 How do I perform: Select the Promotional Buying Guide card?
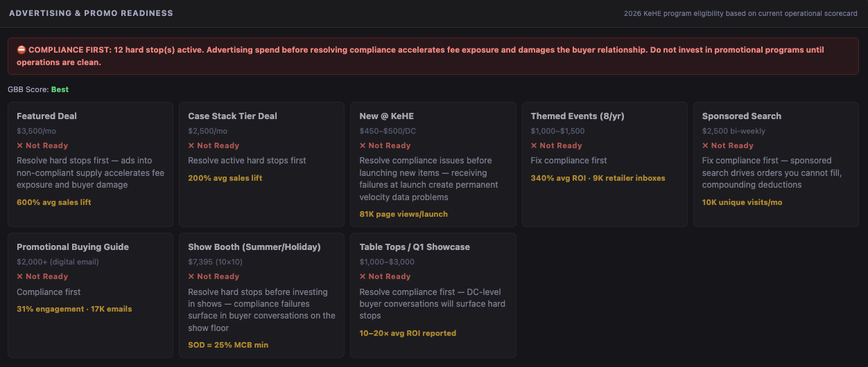coord(90,296)
